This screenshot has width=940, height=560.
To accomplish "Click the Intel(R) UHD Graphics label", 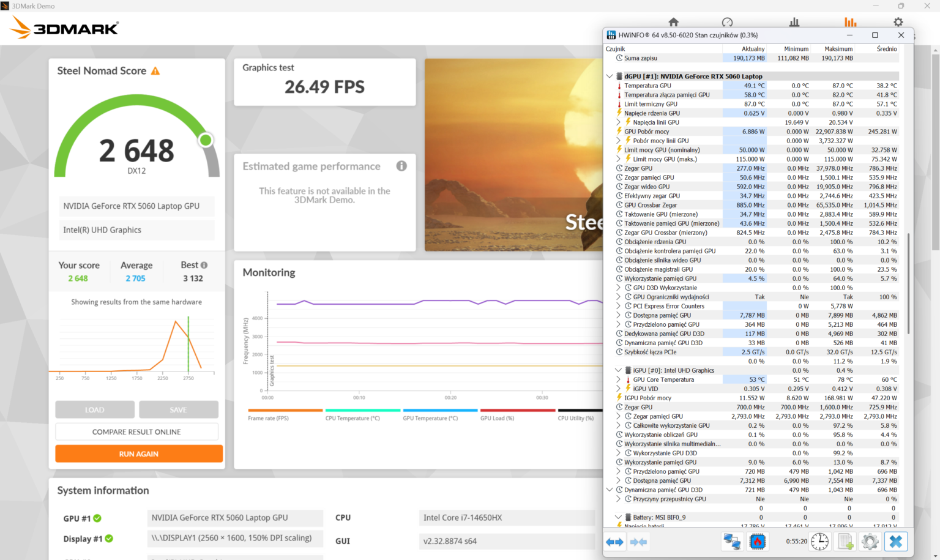I will click(136, 230).
